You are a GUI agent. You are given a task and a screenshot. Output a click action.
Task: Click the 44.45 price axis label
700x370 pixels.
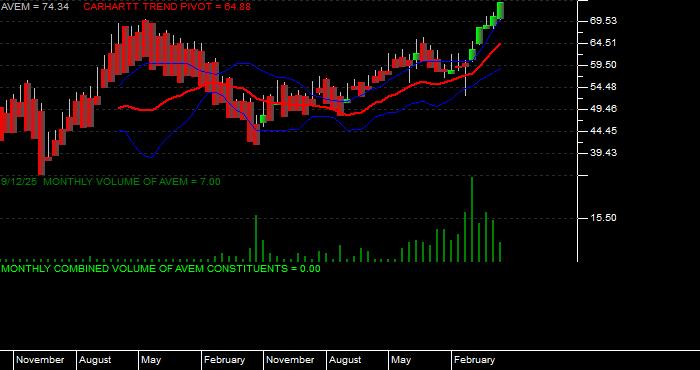point(603,131)
